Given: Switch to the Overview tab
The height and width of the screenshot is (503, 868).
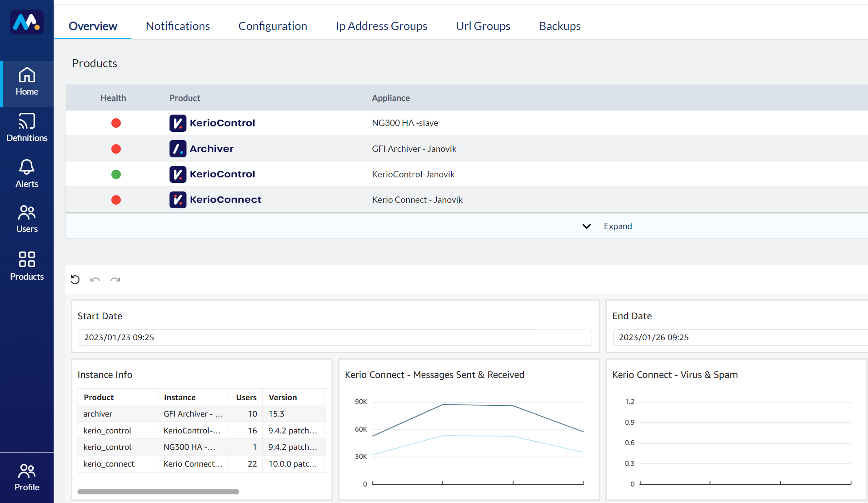Looking at the screenshot, I should [x=93, y=26].
